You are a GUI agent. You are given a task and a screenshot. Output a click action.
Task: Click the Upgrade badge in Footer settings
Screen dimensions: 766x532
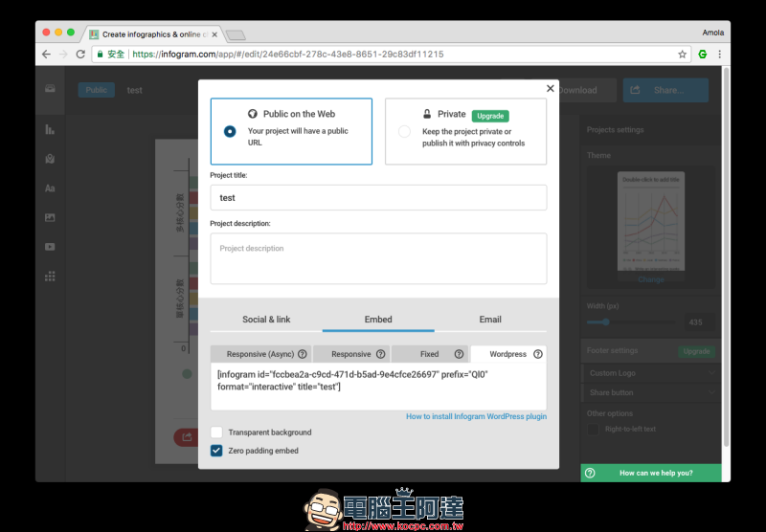tap(696, 351)
